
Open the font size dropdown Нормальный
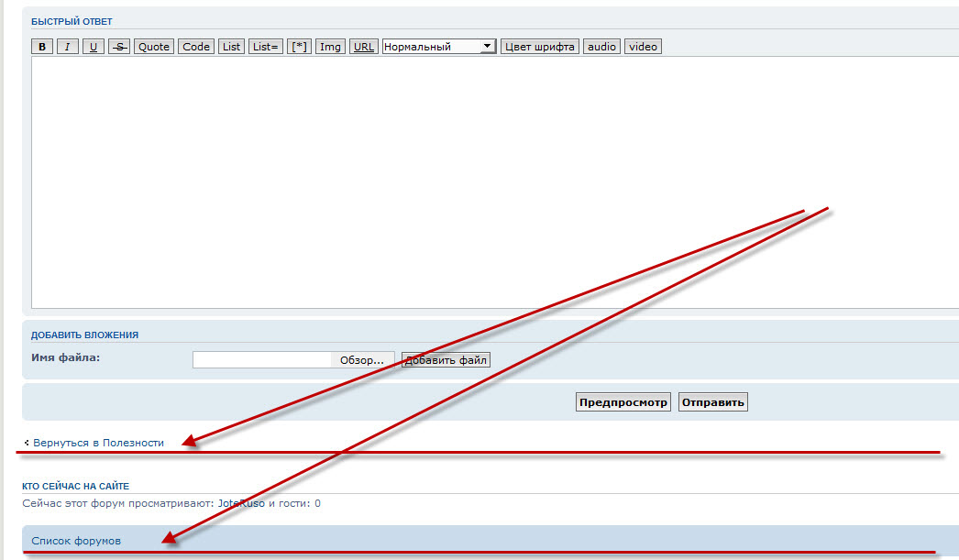pyautogui.click(x=438, y=47)
